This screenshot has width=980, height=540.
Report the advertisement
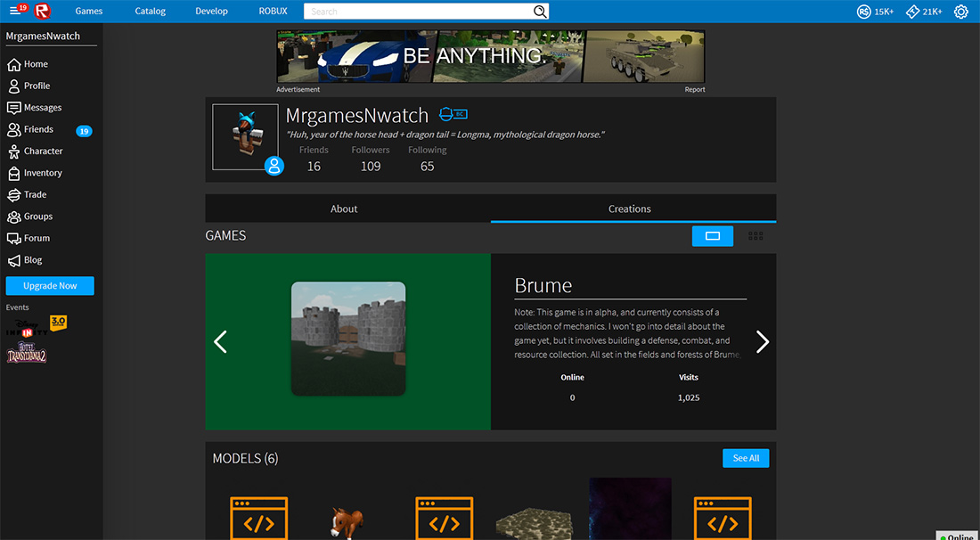click(x=694, y=90)
